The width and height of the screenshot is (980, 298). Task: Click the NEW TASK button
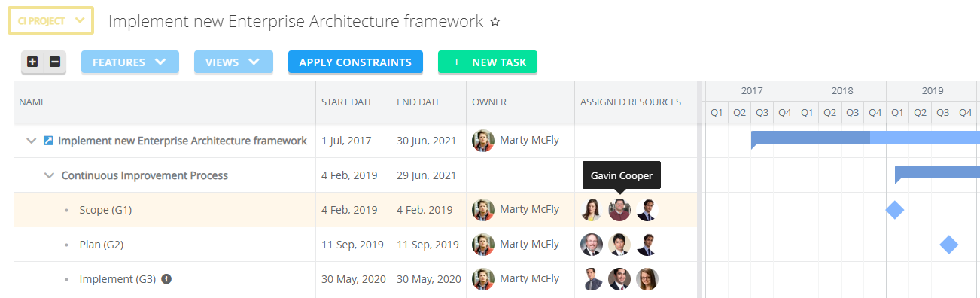(x=488, y=62)
